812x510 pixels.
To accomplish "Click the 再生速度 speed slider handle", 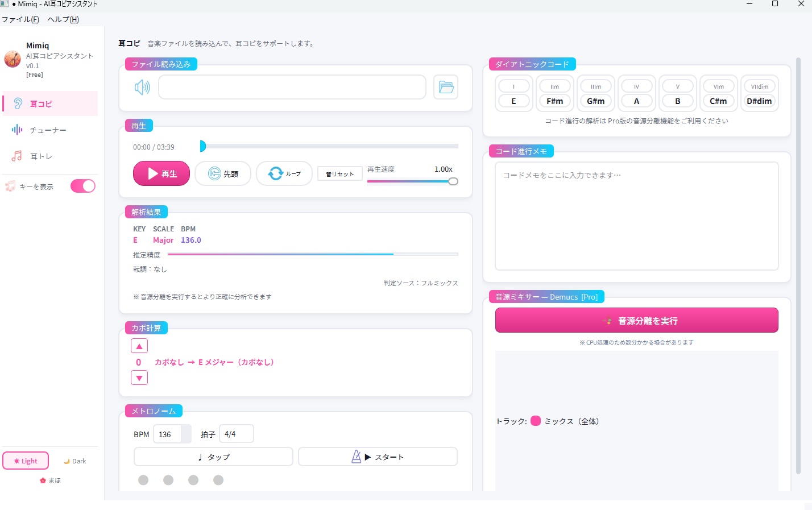I will pyautogui.click(x=453, y=181).
